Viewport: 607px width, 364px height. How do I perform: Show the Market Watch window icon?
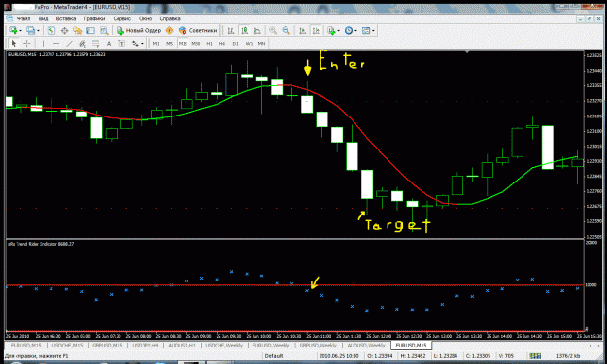[51, 30]
